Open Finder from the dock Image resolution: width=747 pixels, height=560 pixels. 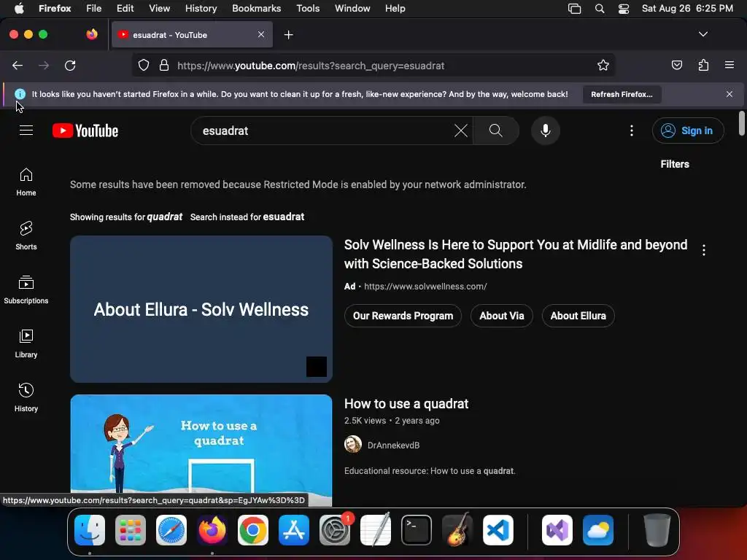(90, 530)
